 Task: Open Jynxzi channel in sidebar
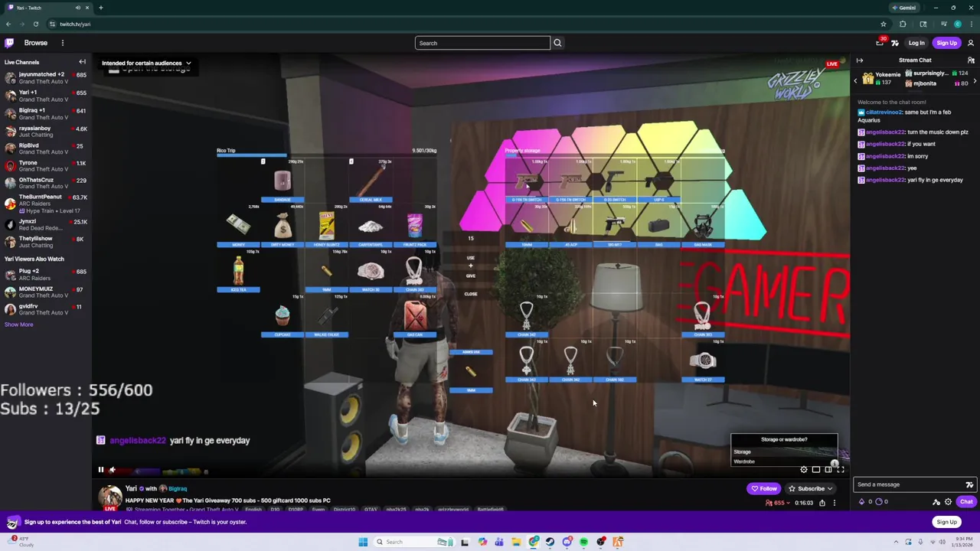pos(46,224)
